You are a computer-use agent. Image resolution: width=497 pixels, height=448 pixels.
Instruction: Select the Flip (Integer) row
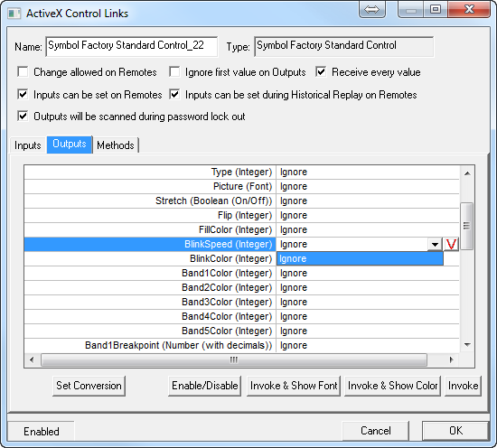(x=241, y=216)
